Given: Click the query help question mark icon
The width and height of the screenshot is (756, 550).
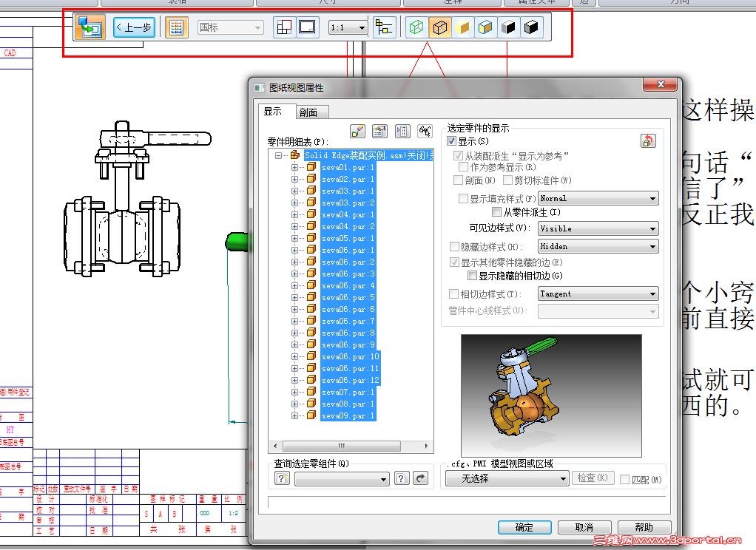Looking at the screenshot, I should [401, 478].
